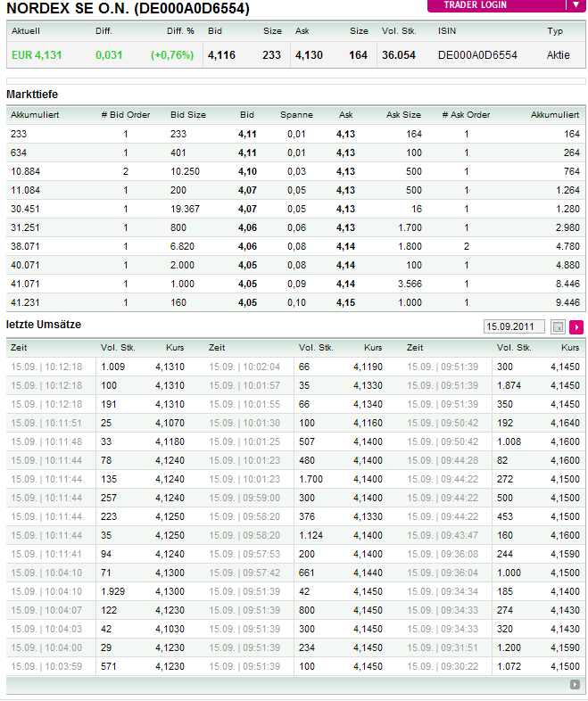Screen dimensions: 588x701
Task: Select the top Bid value 4,116
Action: coord(222,55)
